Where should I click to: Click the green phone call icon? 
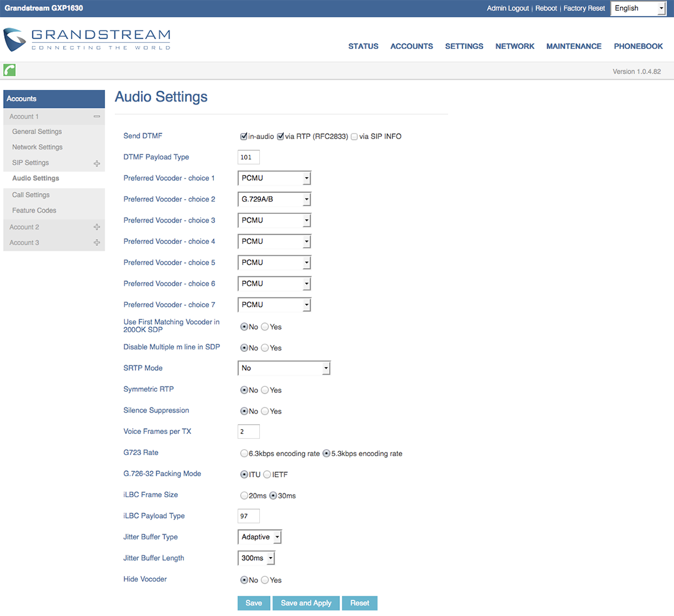pyautogui.click(x=9, y=70)
